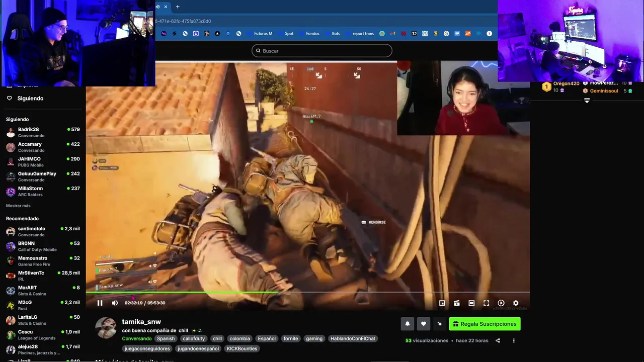Toggle notifications bell for tamika_snw
The height and width of the screenshot is (362, 644).
coord(408,324)
